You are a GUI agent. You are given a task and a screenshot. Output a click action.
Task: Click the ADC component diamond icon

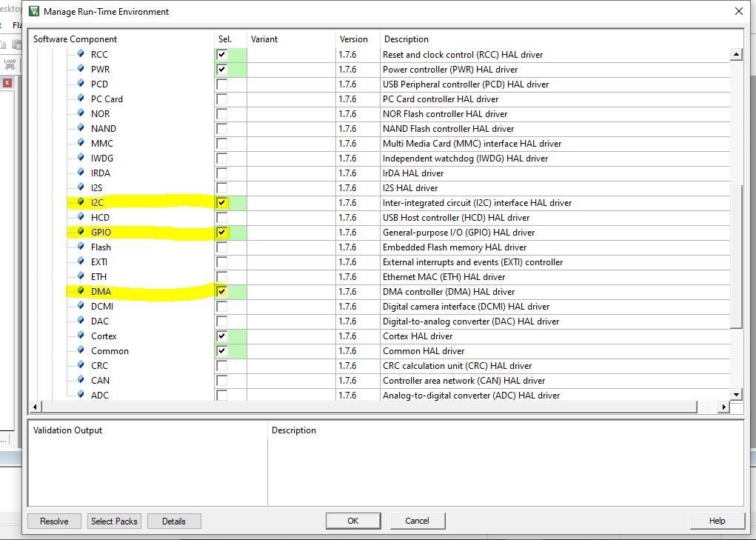(x=81, y=395)
